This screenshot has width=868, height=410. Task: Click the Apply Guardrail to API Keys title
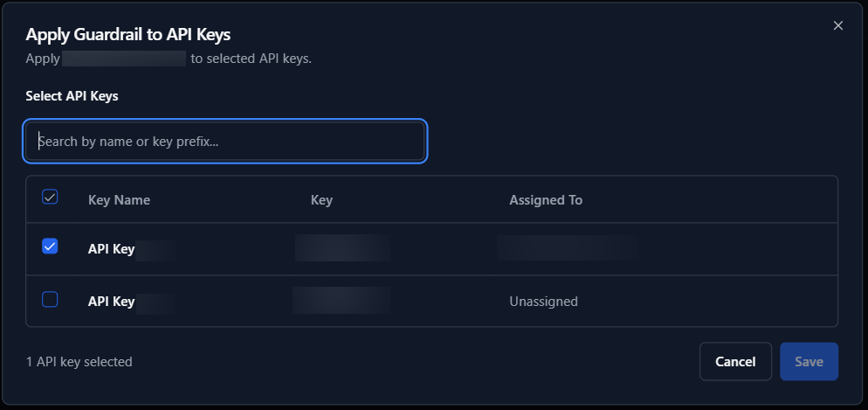[x=127, y=35]
